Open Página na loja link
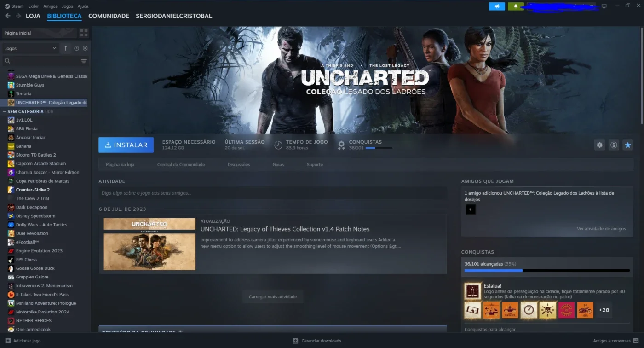Screen dimensions: 644x348 point(120,165)
